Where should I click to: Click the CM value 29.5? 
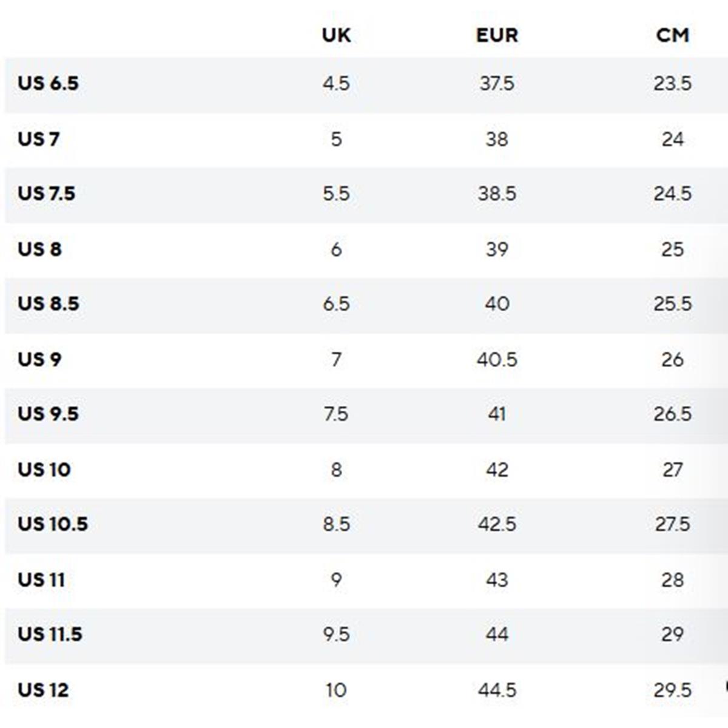point(672,690)
